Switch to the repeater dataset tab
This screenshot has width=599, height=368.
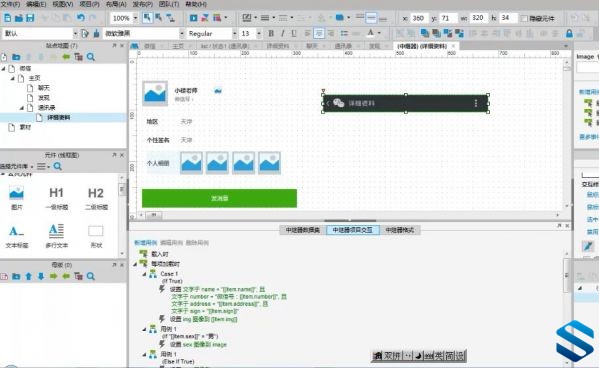coord(303,230)
